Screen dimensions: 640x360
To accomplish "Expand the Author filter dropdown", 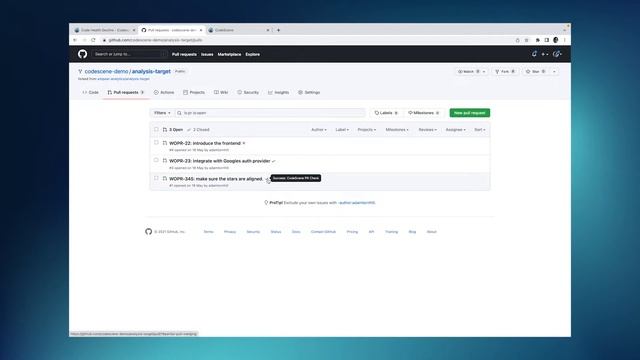I will [319, 130].
